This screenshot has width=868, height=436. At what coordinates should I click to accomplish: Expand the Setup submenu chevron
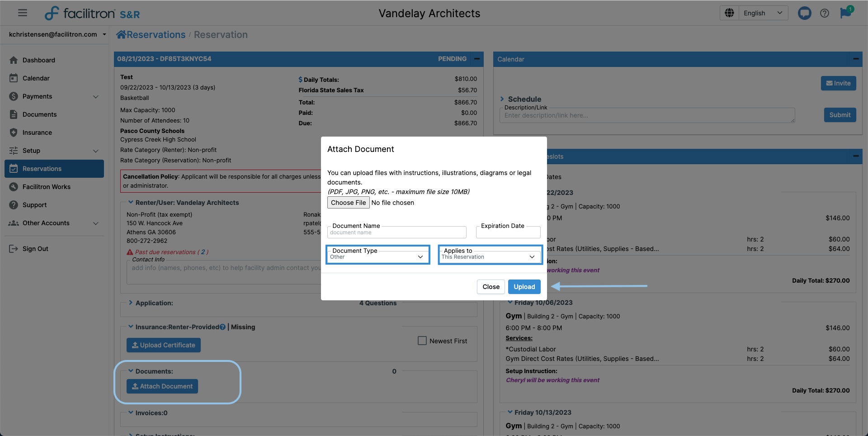pyautogui.click(x=96, y=151)
